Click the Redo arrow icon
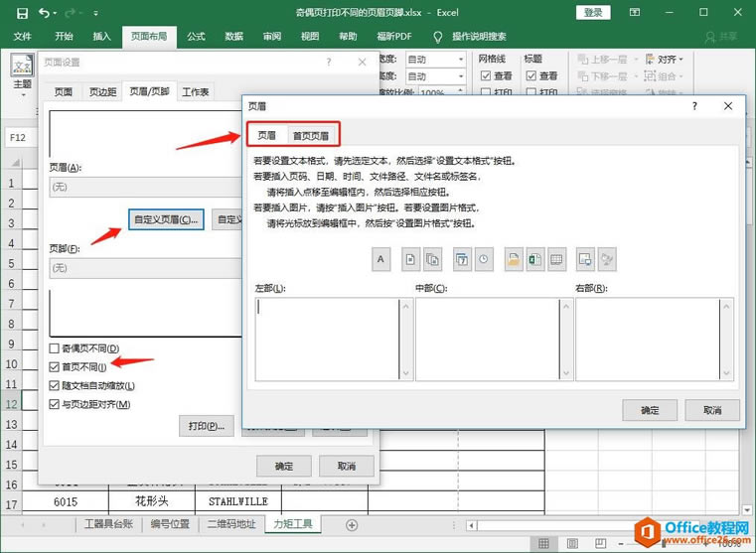Image resolution: width=756 pixels, height=553 pixels. [x=70, y=13]
